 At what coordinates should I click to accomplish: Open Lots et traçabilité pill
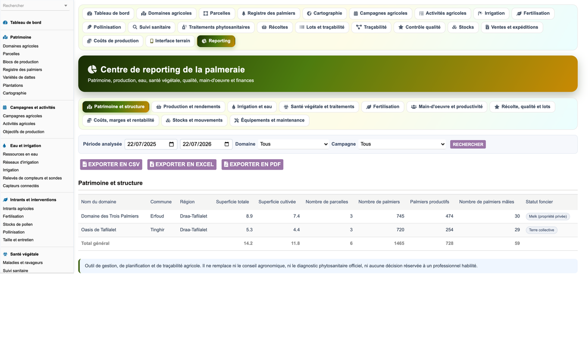click(322, 27)
